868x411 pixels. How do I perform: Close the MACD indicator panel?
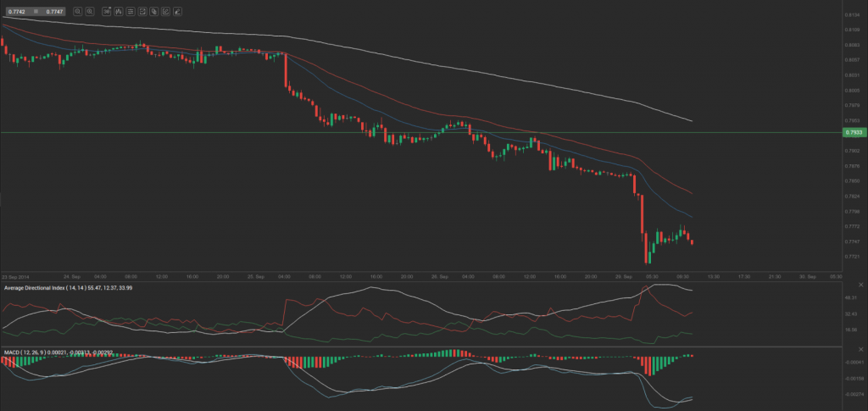coord(860,350)
